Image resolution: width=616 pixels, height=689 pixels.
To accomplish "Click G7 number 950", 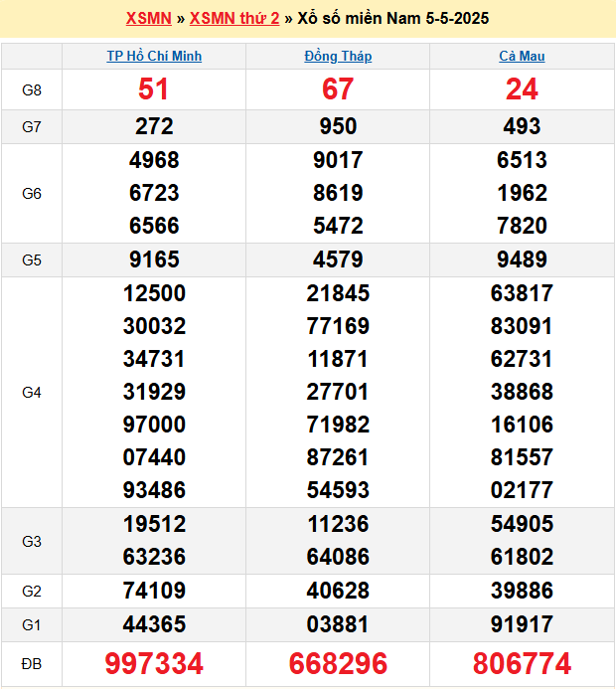I will pyautogui.click(x=338, y=126).
